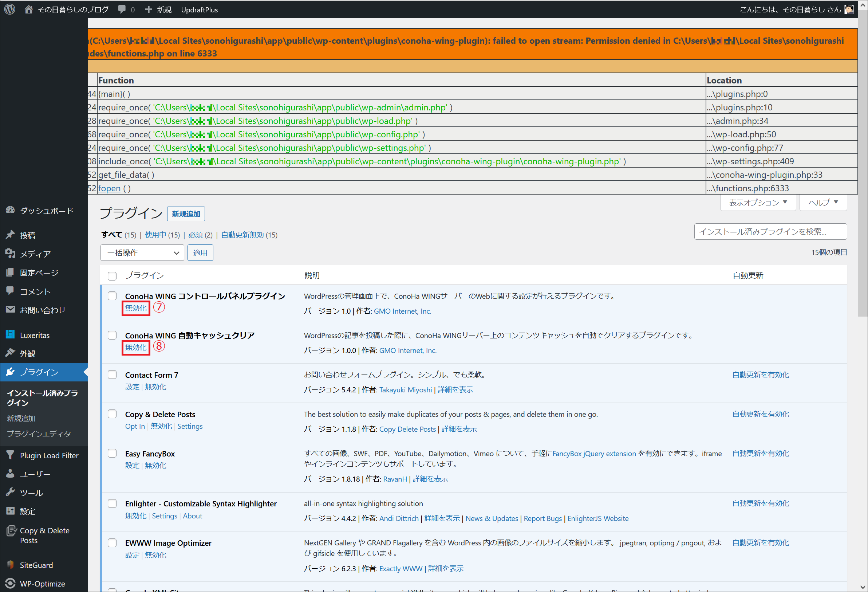Screen dimensions: 868x592
Task: Filter plugins by 必須 (2)
Action: pos(200,235)
